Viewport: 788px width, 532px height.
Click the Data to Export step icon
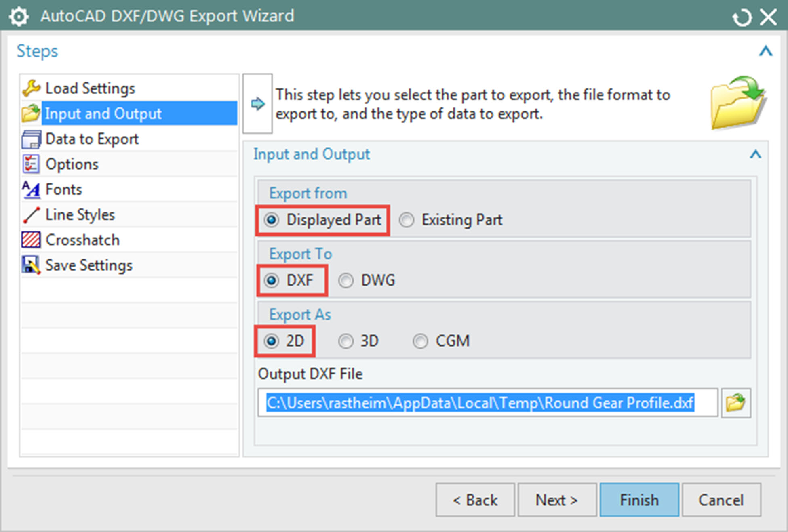[x=31, y=139]
